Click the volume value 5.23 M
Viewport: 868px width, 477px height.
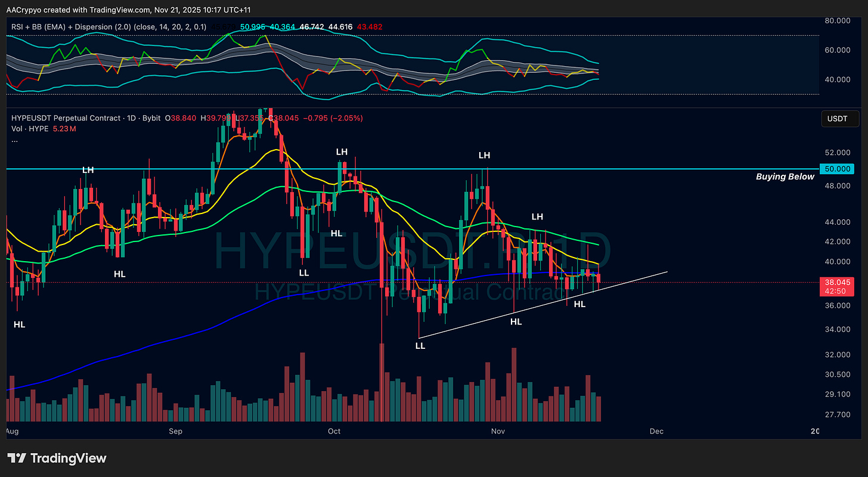tap(64, 129)
